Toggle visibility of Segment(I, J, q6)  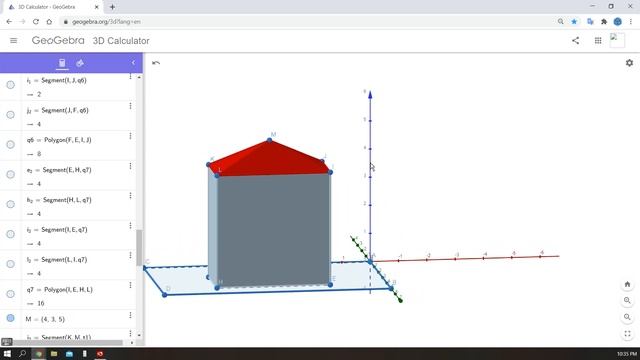[x=11, y=85]
